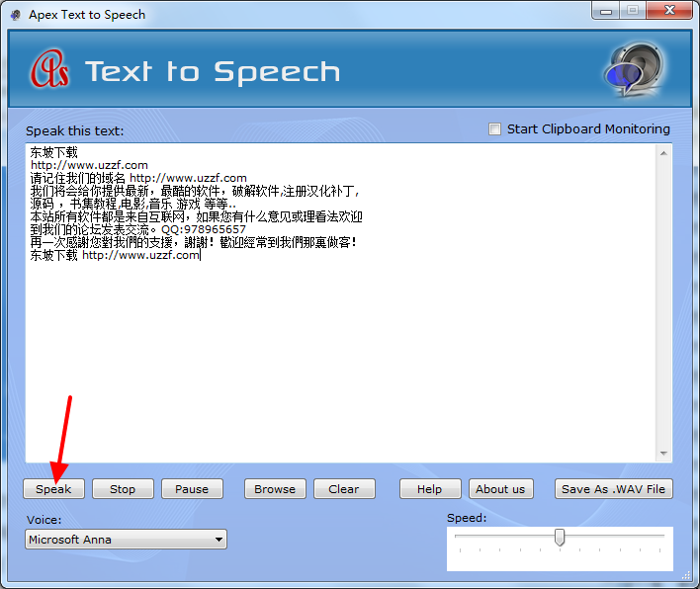Save speech using Save As .WAV File
The height and width of the screenshot is (589, 700).
pos(613,489)
